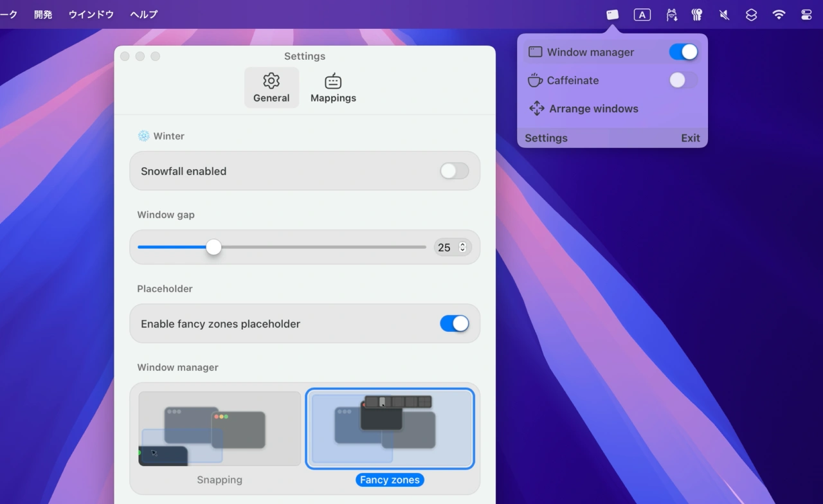This screenshot has height=504, width=823.
Task: Click the muted sound icon in menu bar
Action: 724,14
